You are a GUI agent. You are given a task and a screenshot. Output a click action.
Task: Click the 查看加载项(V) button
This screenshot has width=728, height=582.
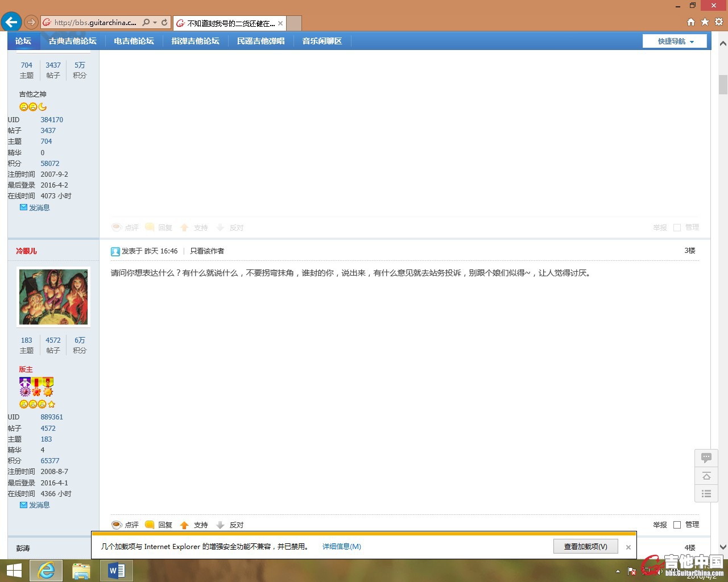point(585,547)
